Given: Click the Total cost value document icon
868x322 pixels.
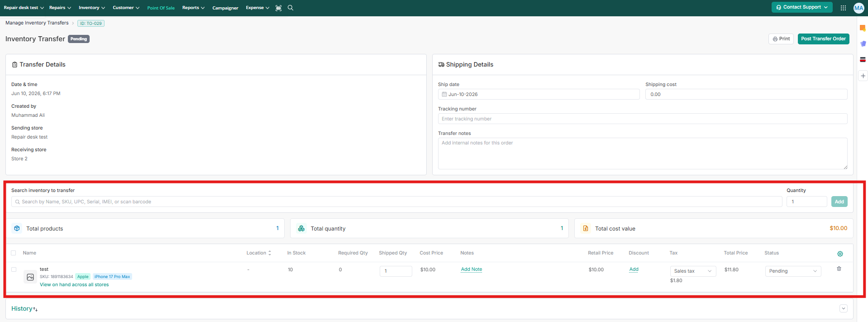Looking at the screenshot, I should [x=586, y=228].
